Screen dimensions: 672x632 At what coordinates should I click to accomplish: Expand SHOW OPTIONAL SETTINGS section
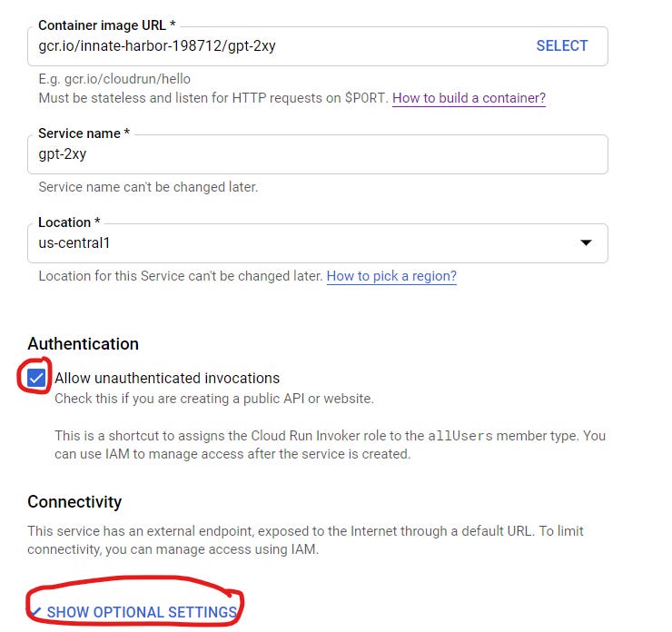coord(142,613)
